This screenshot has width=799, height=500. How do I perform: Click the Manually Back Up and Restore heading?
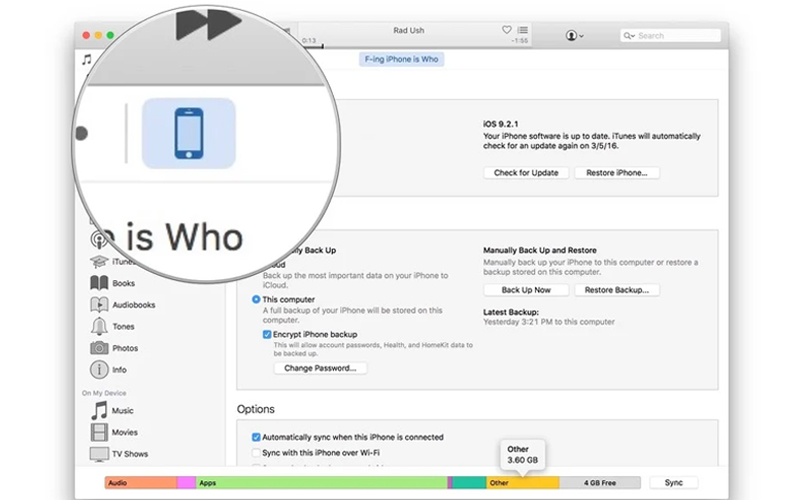(x=540, y=250)
